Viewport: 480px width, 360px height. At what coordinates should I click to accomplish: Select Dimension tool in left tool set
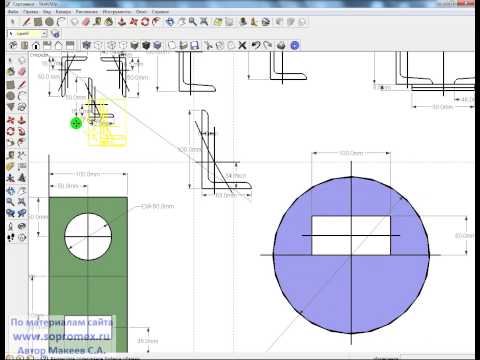tap(22, 155)
